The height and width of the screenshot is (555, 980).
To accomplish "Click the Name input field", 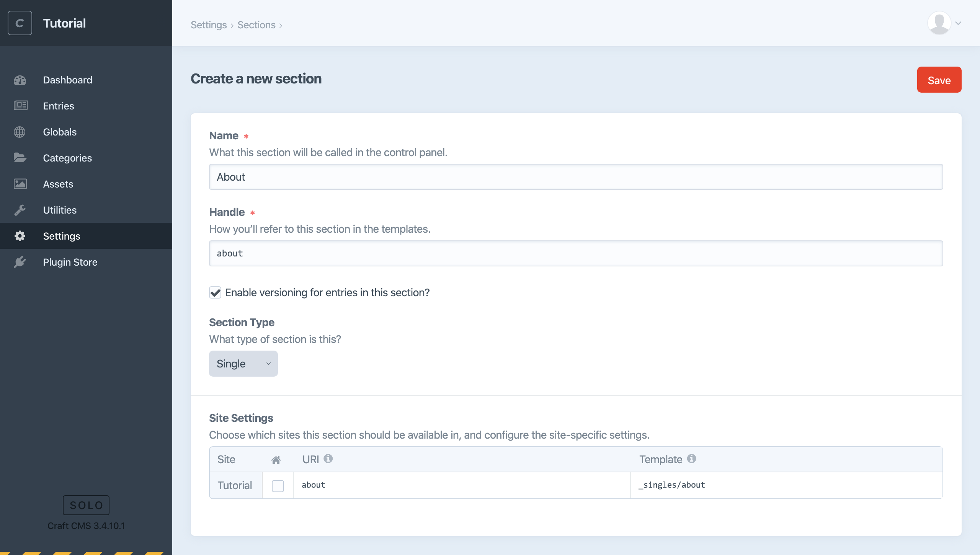I will [x=575, y=176].
